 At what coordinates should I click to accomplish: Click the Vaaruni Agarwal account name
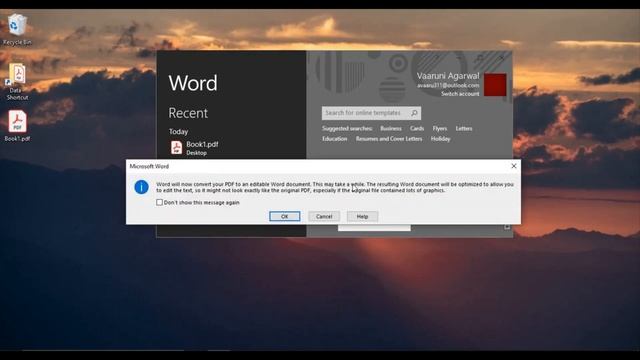448,76
